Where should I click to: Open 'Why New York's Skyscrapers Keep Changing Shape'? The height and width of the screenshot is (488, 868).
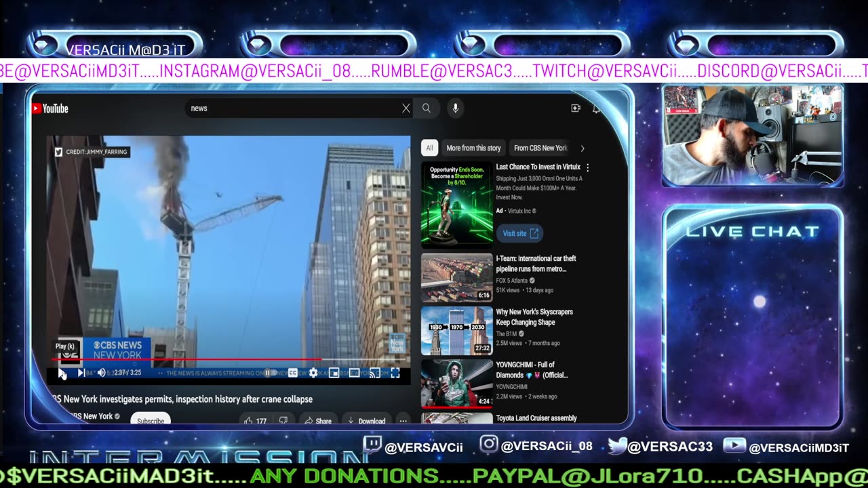pos(534,317)
